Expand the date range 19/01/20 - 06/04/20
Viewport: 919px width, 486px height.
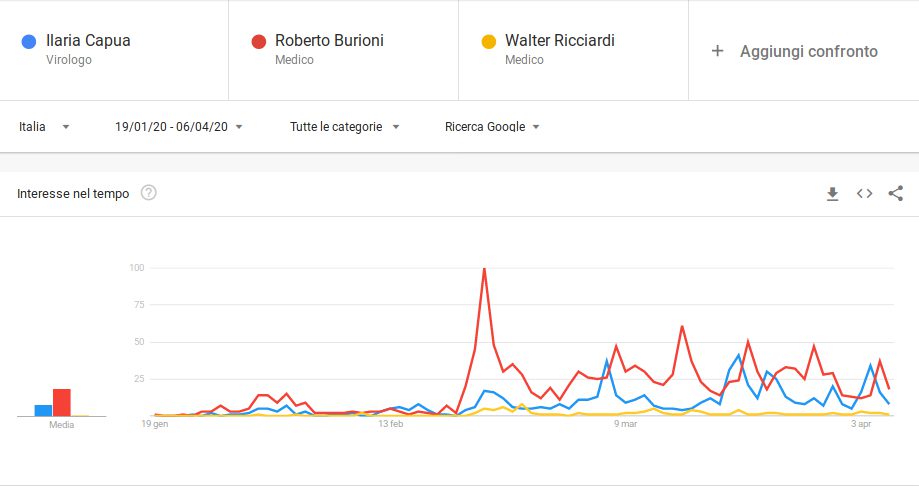tap(179, 127)
